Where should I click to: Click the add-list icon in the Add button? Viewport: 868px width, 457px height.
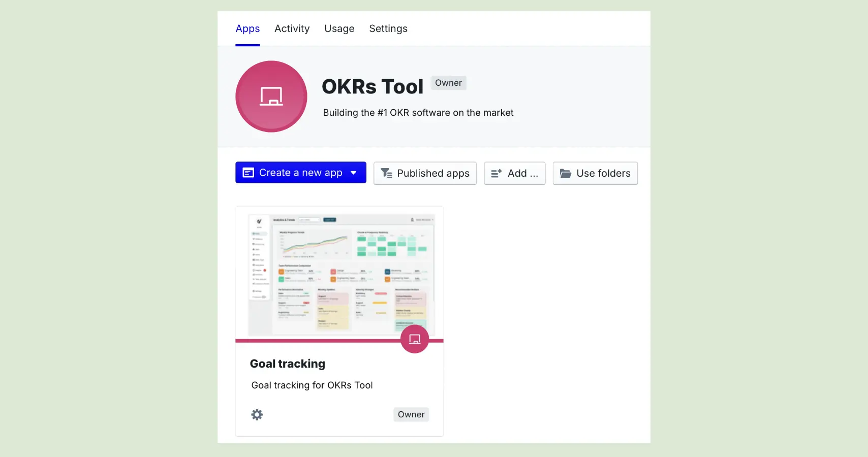coord(495,173)
